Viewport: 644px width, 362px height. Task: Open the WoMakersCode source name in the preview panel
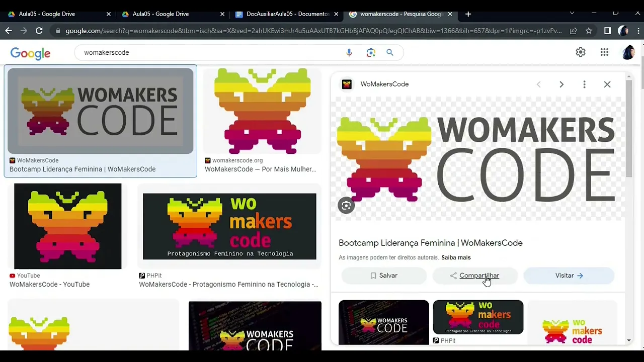[384, 84]
